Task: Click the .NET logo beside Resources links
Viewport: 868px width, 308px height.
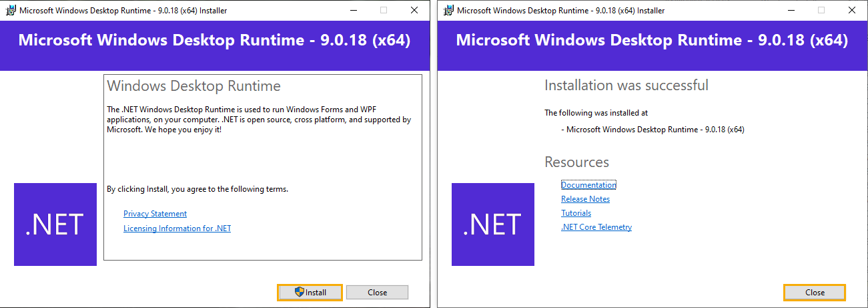Action: (493, 224)
